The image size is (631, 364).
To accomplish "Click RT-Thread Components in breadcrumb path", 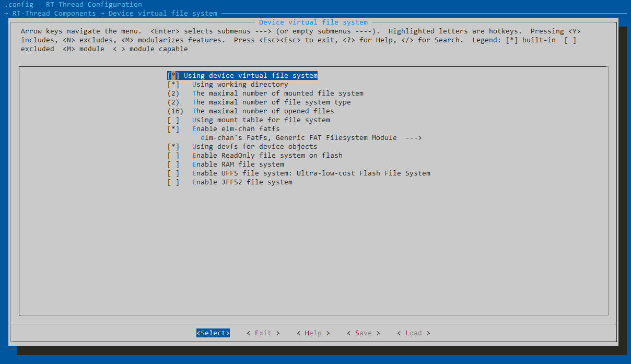I will (x=54, y=14).
